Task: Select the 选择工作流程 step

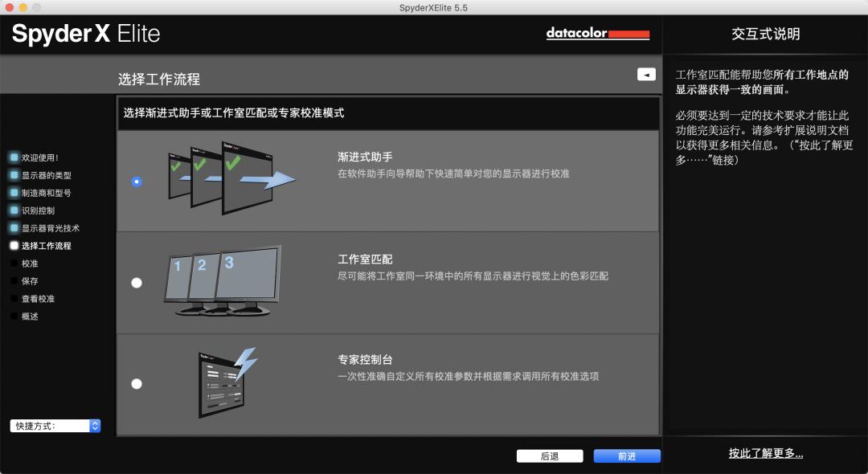Action: pos(47,246)
